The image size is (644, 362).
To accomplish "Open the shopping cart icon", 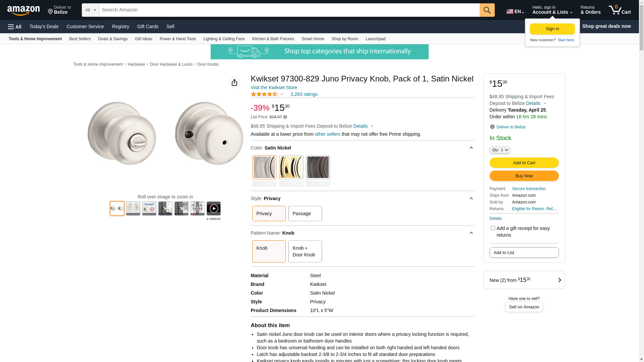I will (620, 10).
